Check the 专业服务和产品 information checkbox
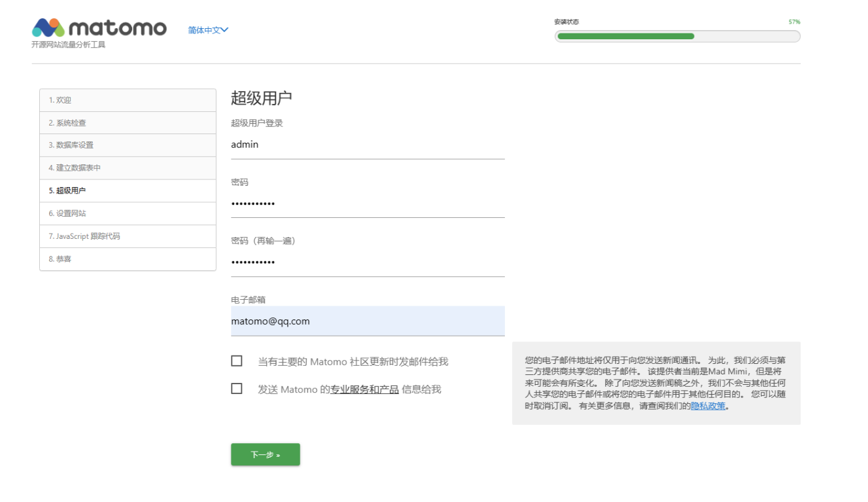The width and height of the screenshot is (868, 502). [x=237, y=389]
